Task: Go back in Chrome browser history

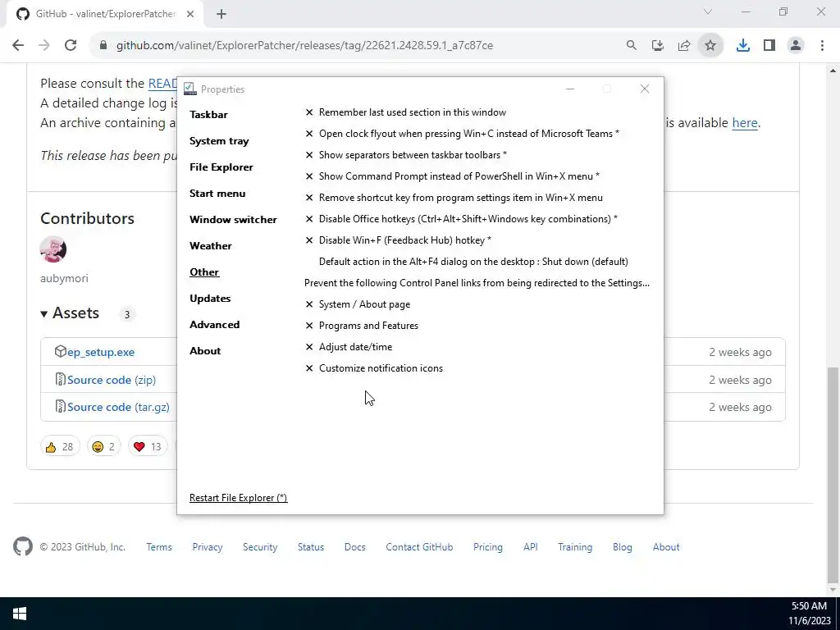Action: tap(18, 46)
